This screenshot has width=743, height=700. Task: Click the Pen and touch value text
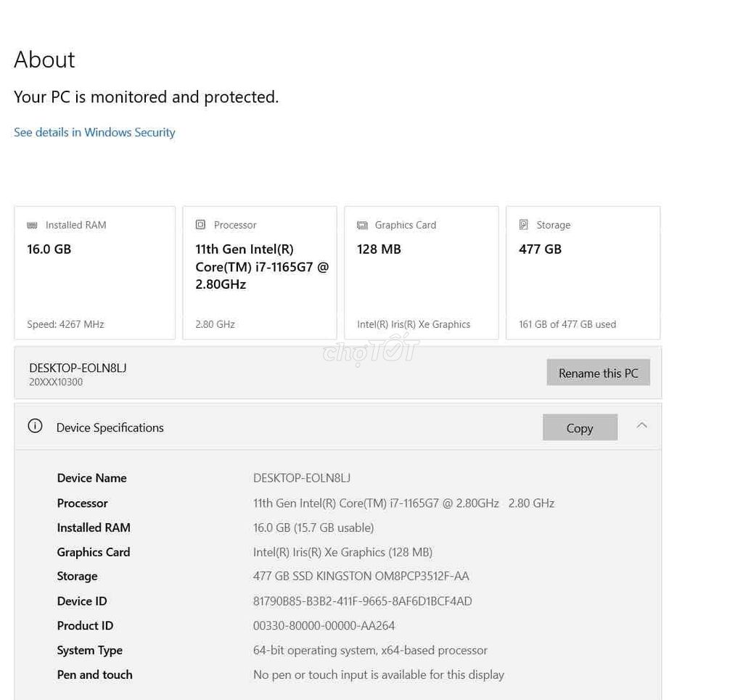click(379, 675)
